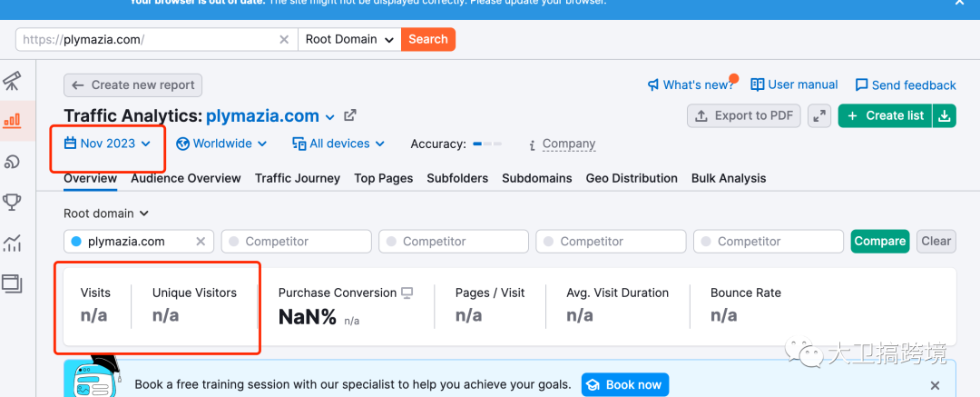Screen dimensions: 980x397
Task: Select the bar chart sidebar icon
Action: (x=12, y=121)
